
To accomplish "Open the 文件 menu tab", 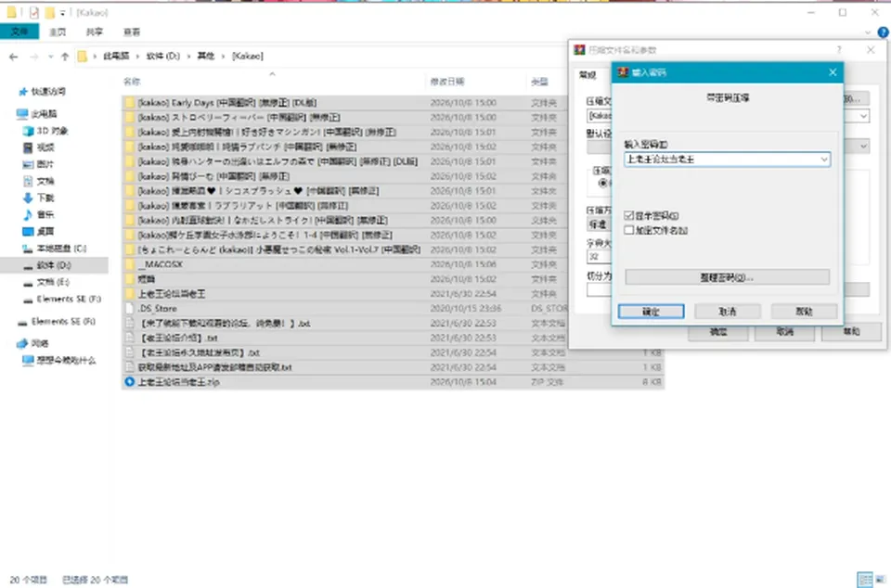I will (19, 32).
